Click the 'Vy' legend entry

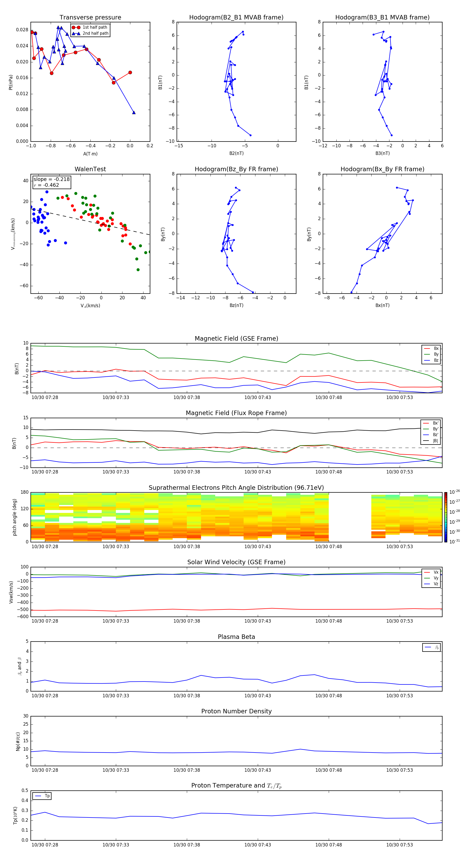coord(431,578)
